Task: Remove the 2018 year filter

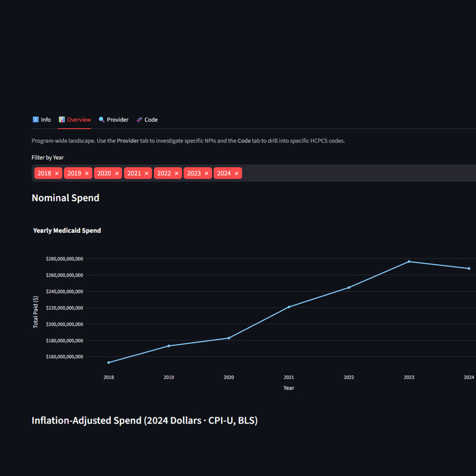Action: [x=57, y=173]
